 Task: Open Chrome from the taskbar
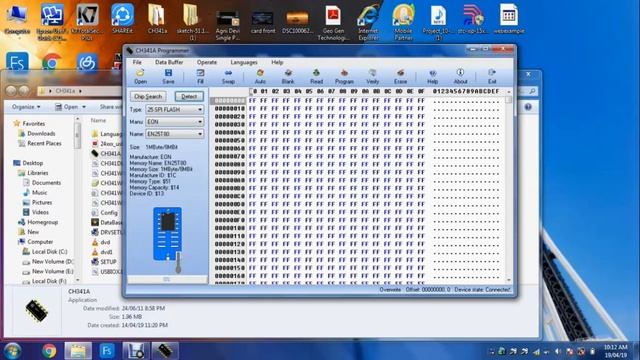coord(49,351)
